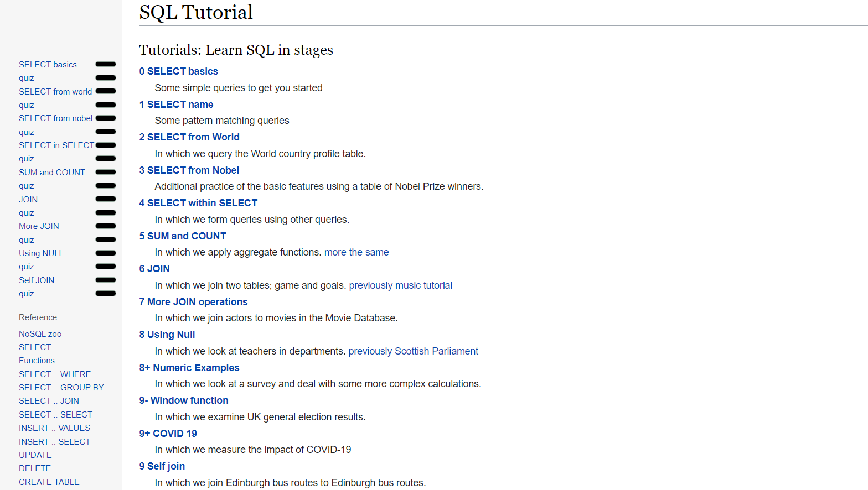Open the 'INSERT .. VALUES' reference
The width and height of the screenshot is (868, 490).
point(54,428)
